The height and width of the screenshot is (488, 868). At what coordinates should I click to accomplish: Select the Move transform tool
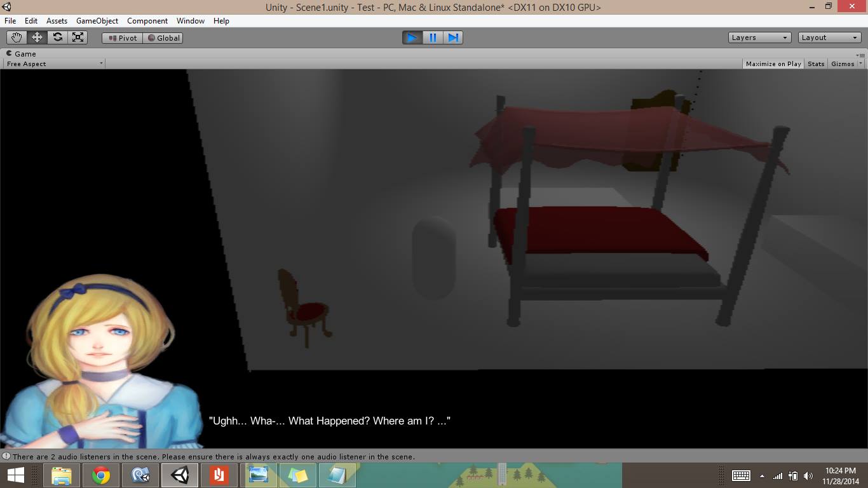click(x=37, y=37)
